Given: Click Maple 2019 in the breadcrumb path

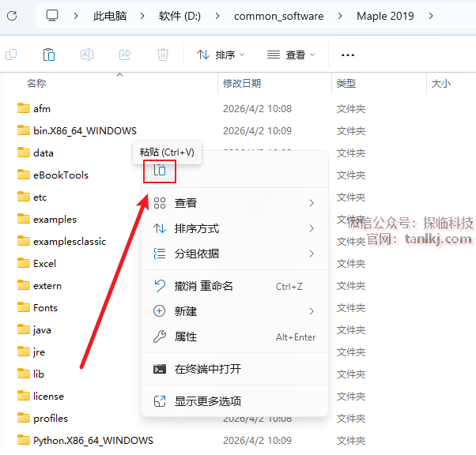Looking at the screenshot, I should (x=385, y=16).
